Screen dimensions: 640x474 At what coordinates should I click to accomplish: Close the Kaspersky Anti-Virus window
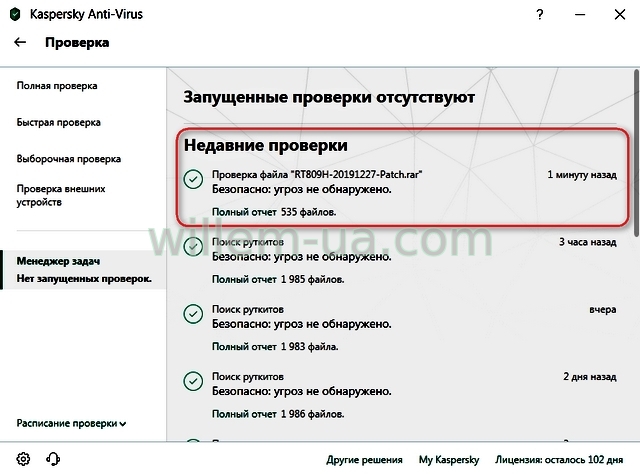pos(620,15)
